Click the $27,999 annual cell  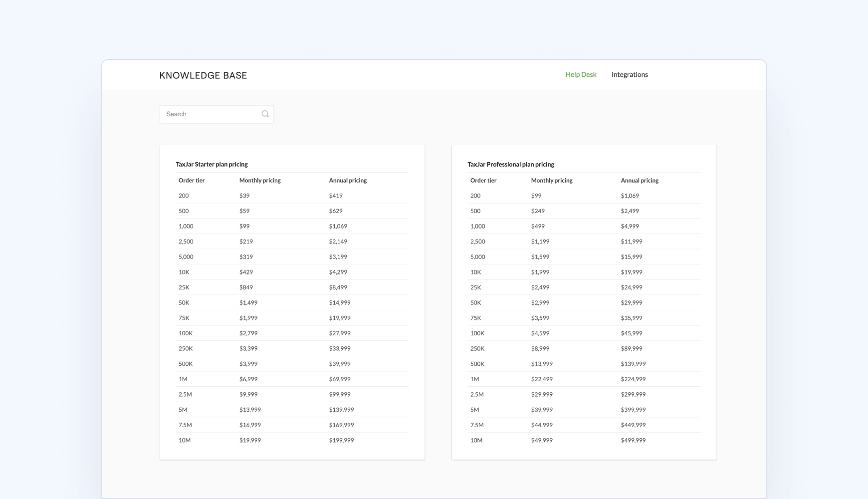pyautogui.click(x=340, y=333)
